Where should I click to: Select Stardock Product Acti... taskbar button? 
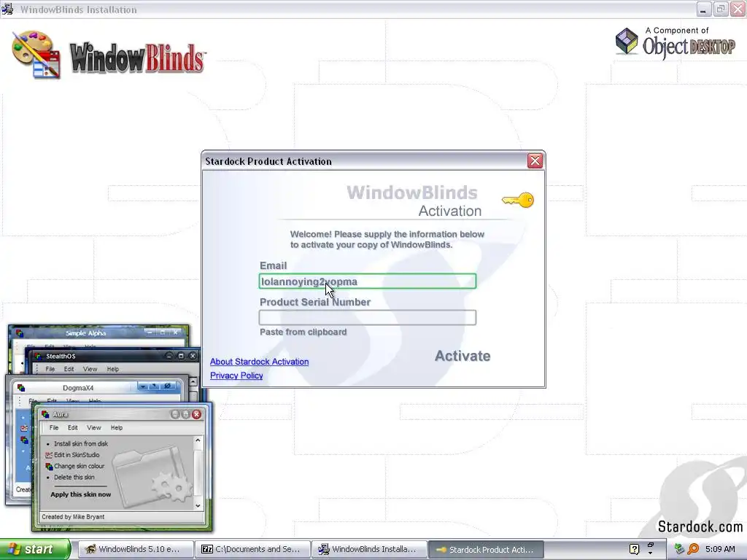coord(486,549)
